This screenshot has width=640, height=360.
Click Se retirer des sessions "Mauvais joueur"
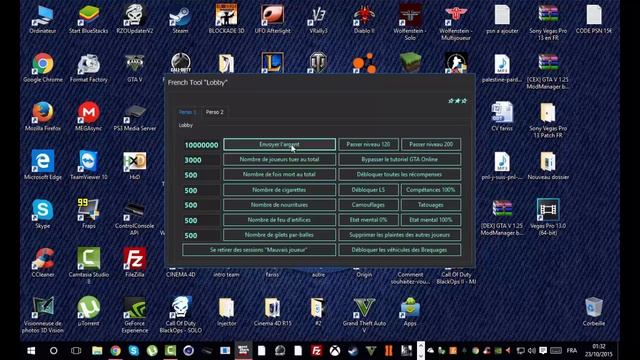pos(259,250)
